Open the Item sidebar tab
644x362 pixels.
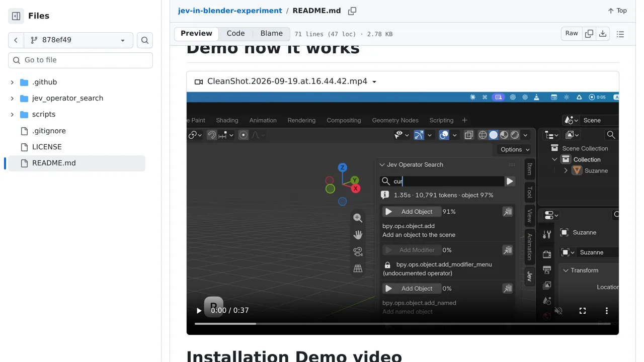[529, 169]
